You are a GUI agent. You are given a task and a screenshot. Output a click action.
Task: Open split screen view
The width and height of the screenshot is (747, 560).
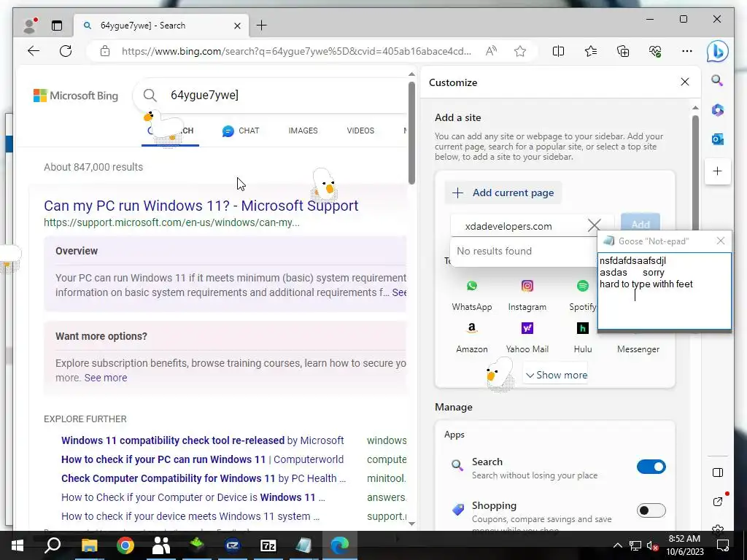pyautogui.click(x=558, y=51)
